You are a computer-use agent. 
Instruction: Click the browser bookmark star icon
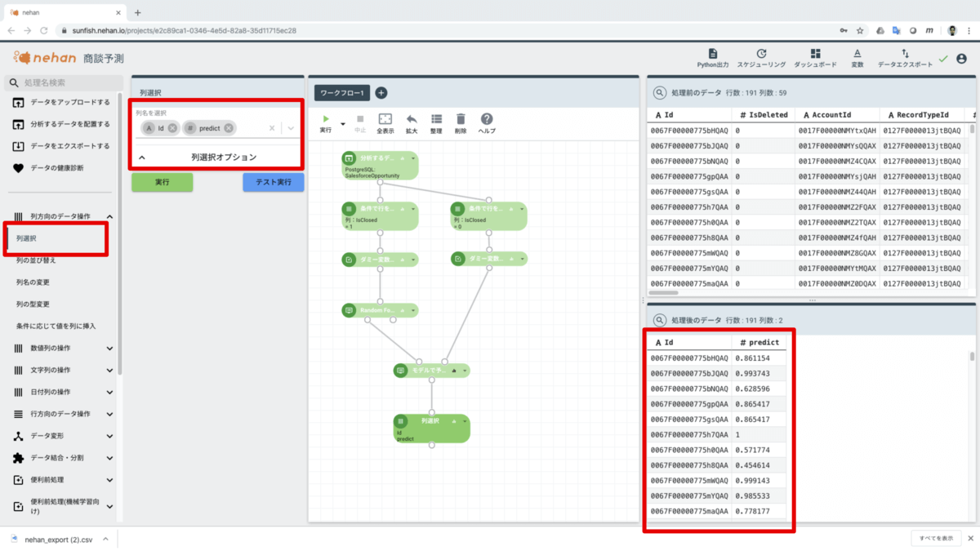point(860,30)
